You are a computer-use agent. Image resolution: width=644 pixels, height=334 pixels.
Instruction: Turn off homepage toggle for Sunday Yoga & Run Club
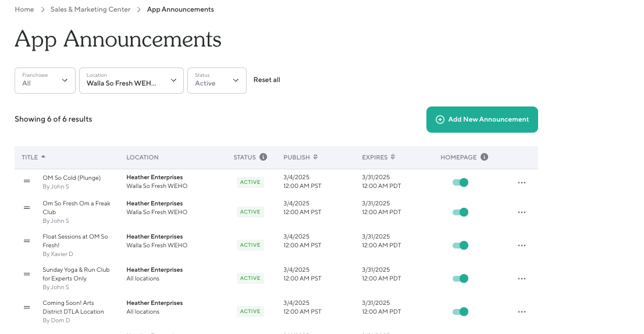[460, 279]
